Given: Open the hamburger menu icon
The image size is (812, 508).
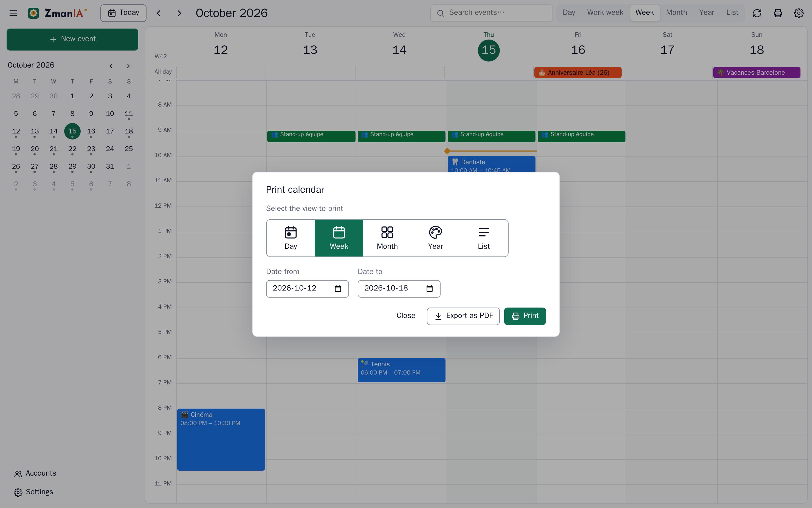Looking at the screenshot, I should (x=13, y=13).
